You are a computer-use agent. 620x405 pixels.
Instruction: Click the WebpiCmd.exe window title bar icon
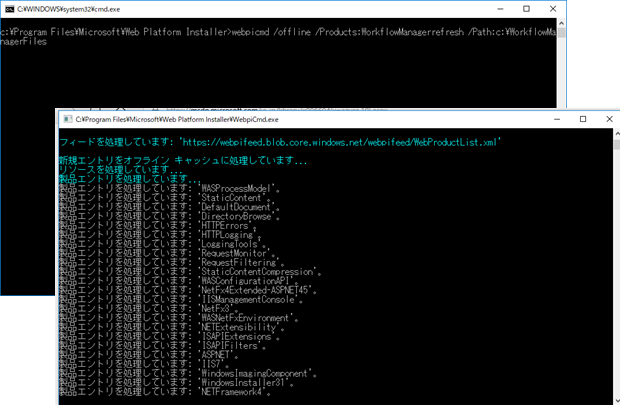pyautogui.click(x=68, y=119)
